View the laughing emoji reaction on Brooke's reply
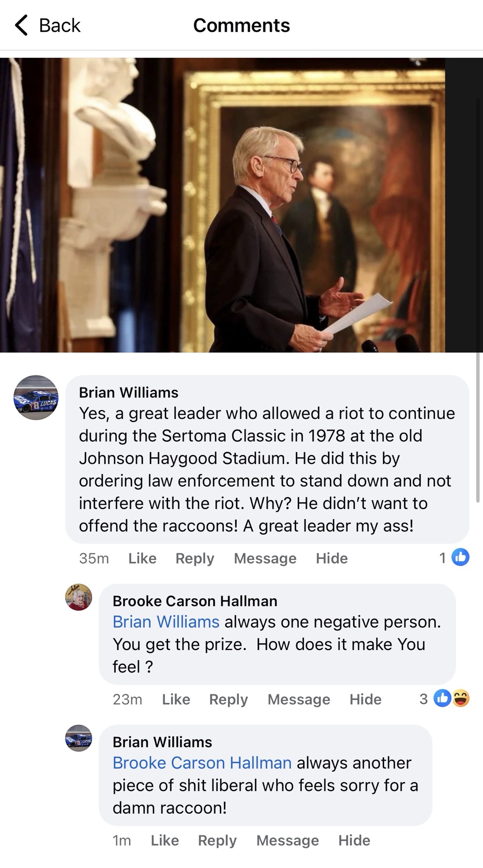This screenshot has height=868, width=483. (461, 698)
